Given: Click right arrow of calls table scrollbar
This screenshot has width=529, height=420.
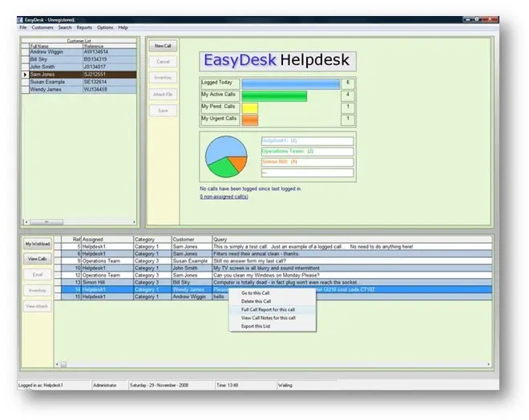Looking at the screenshot, I should [488, 365].
